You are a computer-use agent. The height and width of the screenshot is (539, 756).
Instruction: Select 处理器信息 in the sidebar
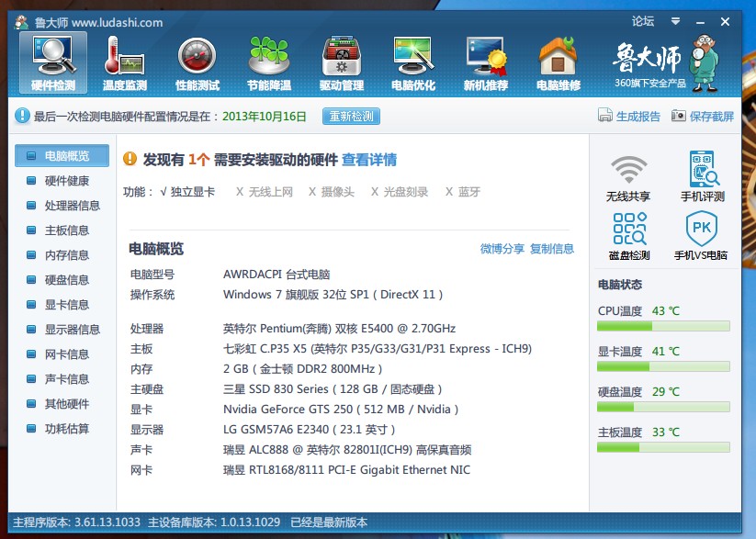tap(72, 206)
